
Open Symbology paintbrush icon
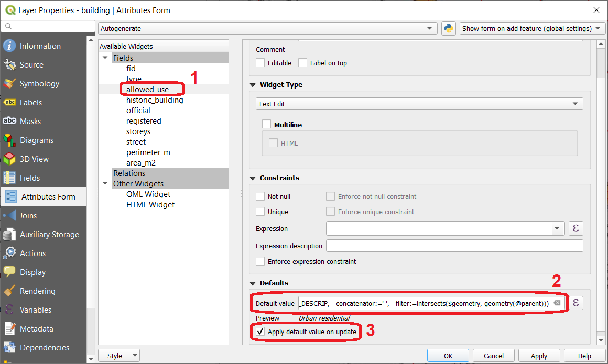(x=9, y=83)
